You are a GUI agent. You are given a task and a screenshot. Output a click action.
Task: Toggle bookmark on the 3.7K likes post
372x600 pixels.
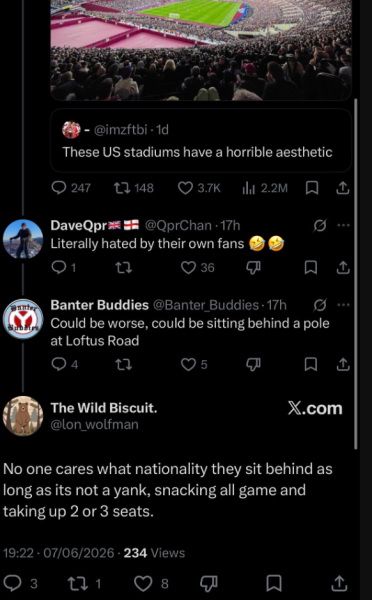pyautogui.click(x=312, y=188)
